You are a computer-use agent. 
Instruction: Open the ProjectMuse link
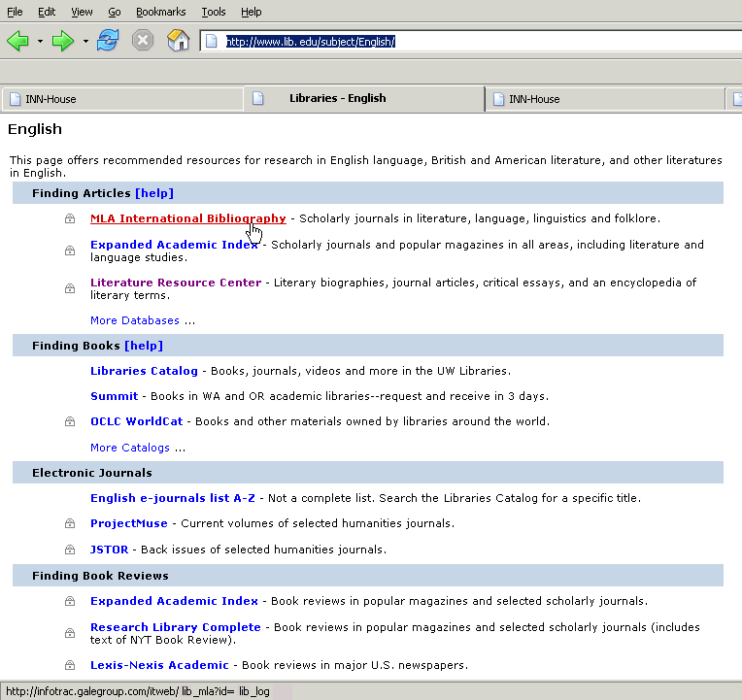[129, 523]
